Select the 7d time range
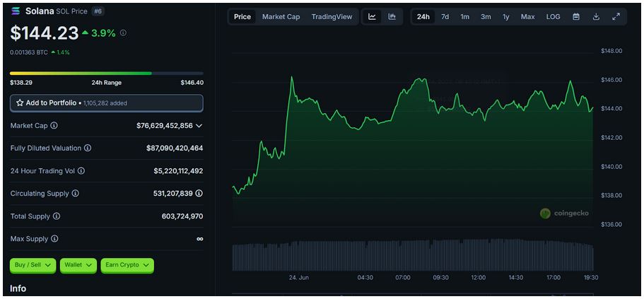 [x=445, y=17]
